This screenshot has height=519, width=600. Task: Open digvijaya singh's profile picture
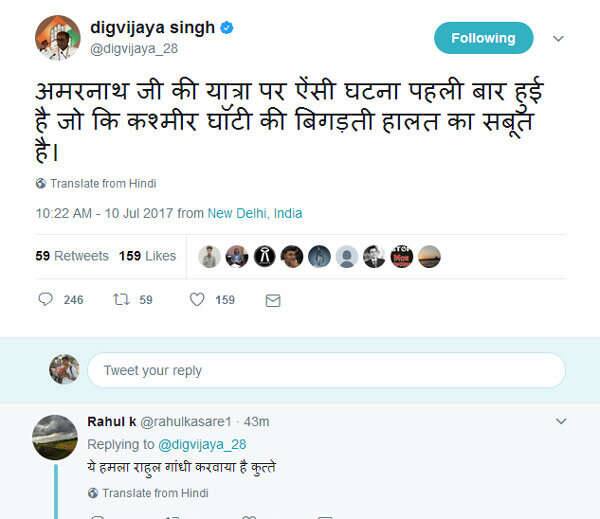click(x=57, y=37)
